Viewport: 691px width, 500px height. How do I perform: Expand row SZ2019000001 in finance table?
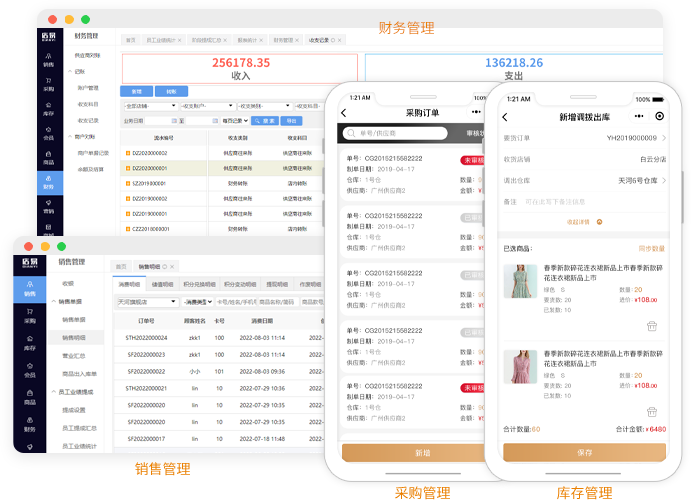coord(128,183)
